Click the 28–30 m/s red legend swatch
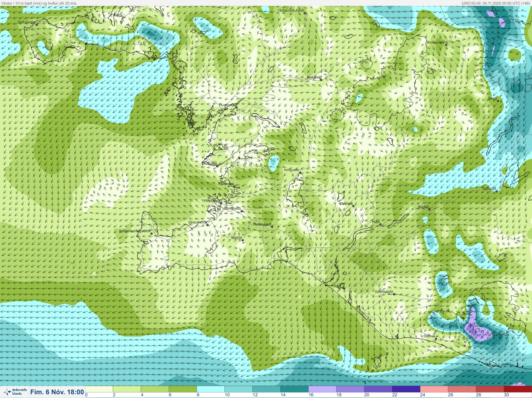Image resolution: width=532 pixels, height=398 pixels. 490,389
